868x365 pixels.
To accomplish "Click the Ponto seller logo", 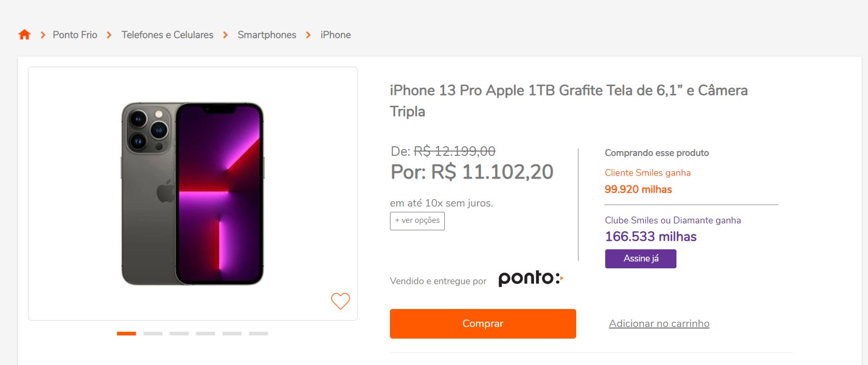I will coord(531,278).
